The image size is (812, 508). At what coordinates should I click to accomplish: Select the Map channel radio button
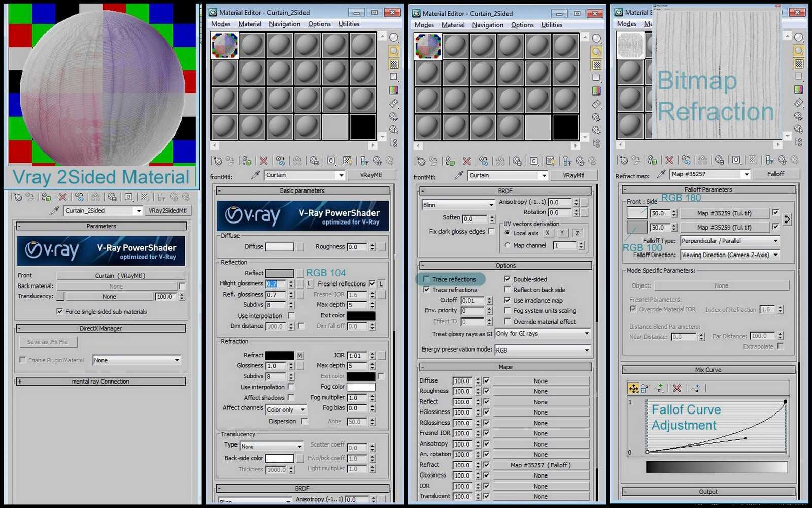click(507, 245)
